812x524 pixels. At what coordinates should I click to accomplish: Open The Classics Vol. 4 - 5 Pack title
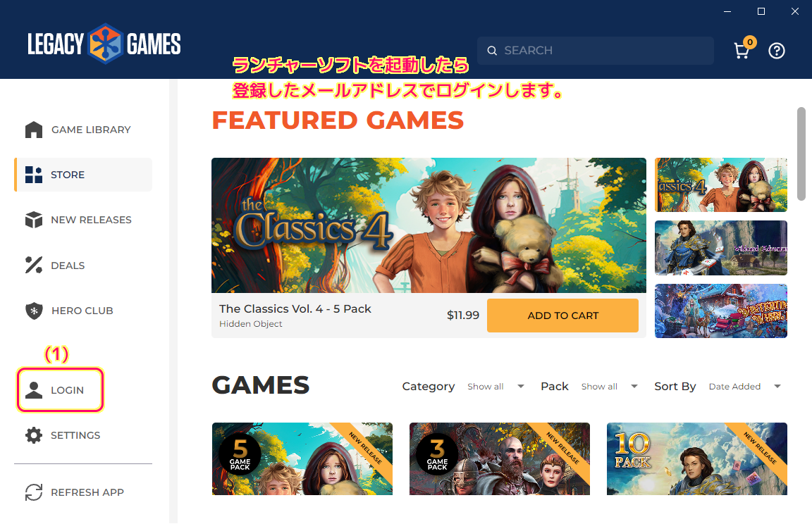click(295, 308)
